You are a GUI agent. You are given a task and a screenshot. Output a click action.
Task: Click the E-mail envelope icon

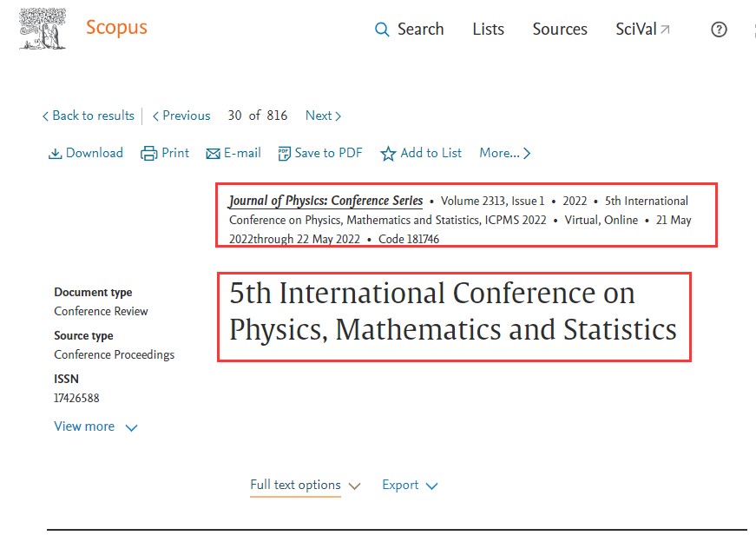[213, 154]
